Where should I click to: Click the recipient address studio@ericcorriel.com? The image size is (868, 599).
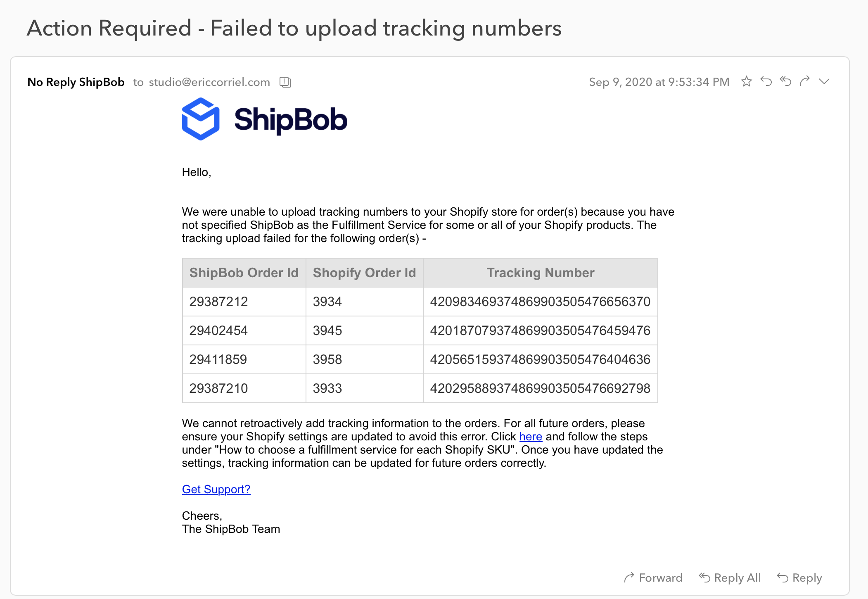(209, 82)
